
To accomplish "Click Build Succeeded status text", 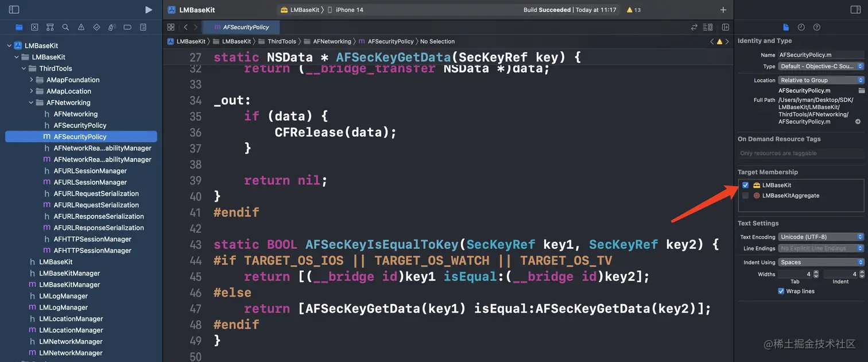I will click(547, 10).
